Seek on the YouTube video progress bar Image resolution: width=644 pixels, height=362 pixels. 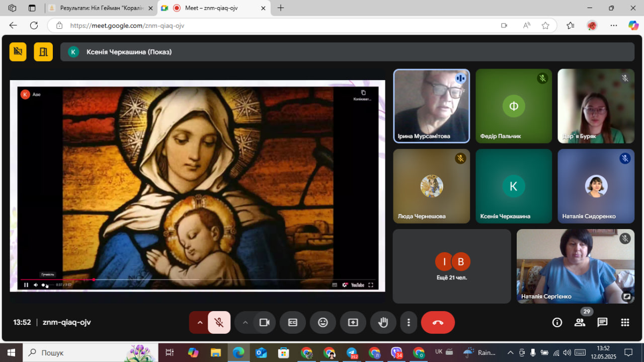pyautogui.click(x=198, y=279)
